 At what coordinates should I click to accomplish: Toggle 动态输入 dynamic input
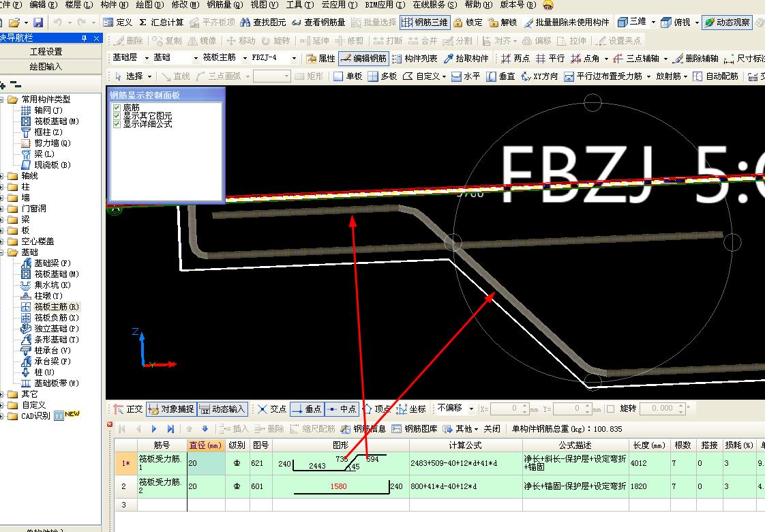tap(222, 409)
